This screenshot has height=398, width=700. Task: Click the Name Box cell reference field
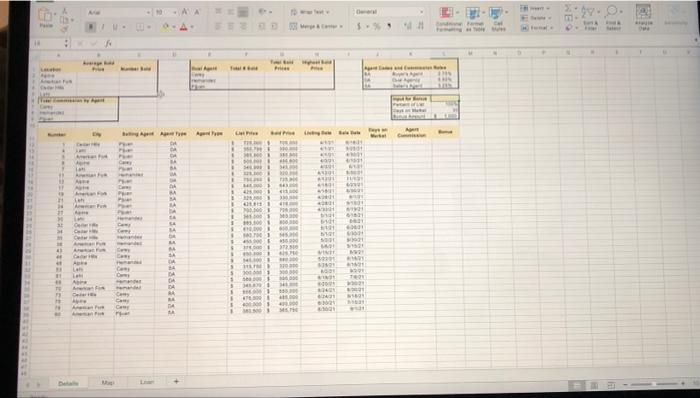coord(47,44)
